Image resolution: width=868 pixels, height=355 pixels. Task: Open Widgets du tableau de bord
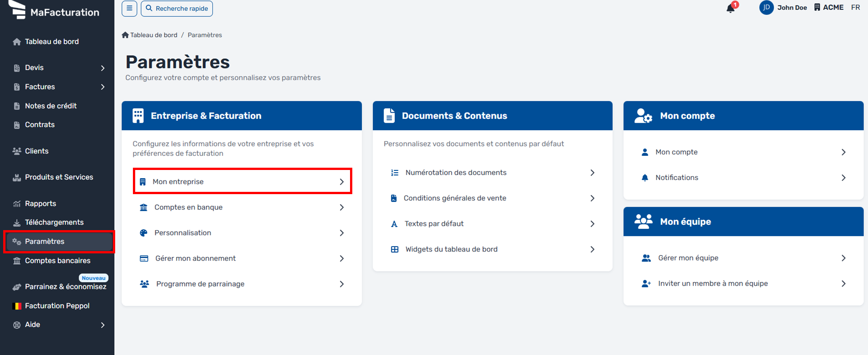point(492,249)
